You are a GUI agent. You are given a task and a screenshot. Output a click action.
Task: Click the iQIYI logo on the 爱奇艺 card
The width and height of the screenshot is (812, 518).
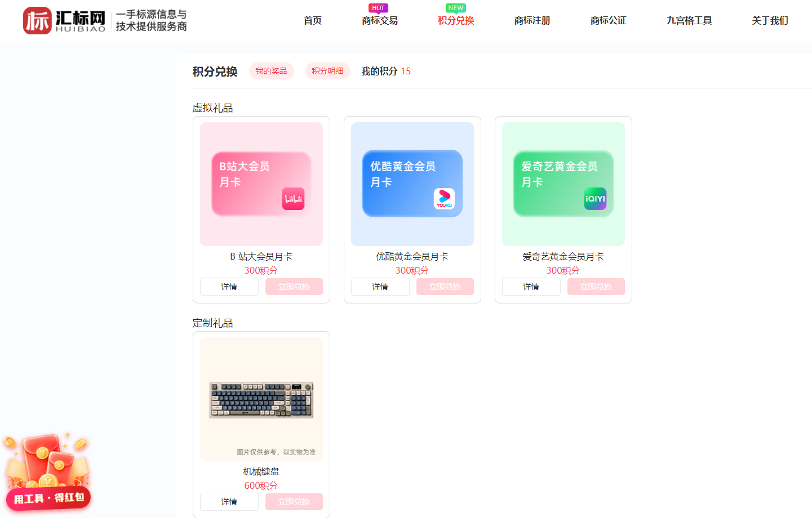[595, 199]
